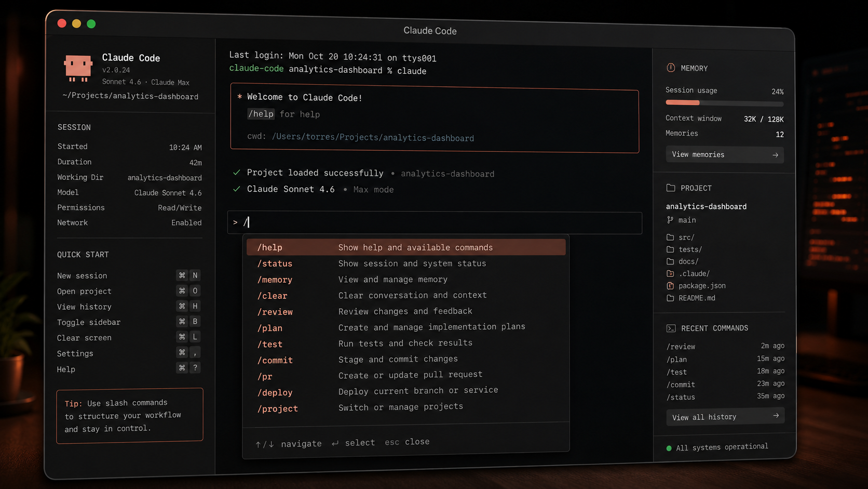
Task: Rerun /review from Recent Commands
Action: (725, 346)
